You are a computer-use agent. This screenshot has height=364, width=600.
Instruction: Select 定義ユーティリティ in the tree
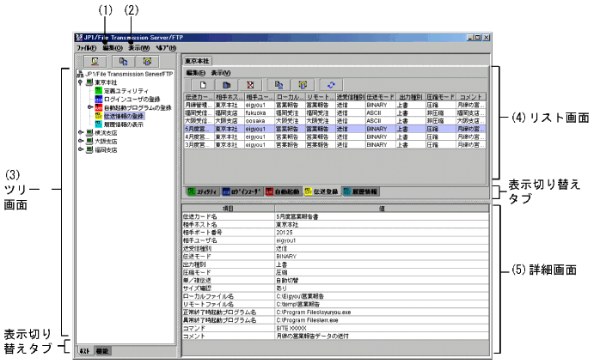tap(126, 91)
